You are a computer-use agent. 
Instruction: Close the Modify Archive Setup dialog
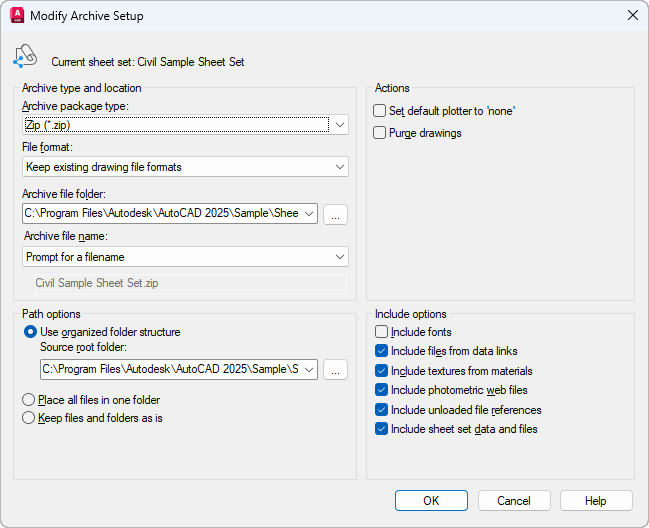pyautogui.click(x=632, y=15)
